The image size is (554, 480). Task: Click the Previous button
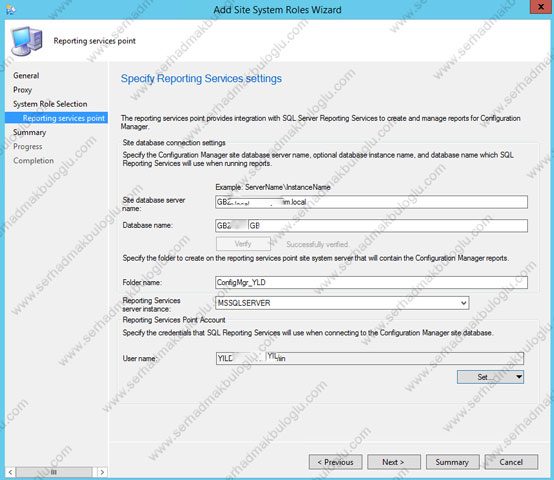[x=335, y=462]
